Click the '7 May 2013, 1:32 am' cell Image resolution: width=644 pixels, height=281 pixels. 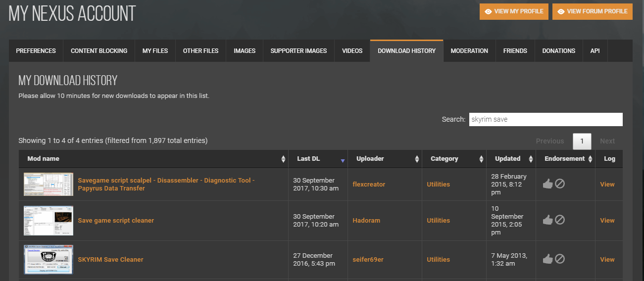[x=512, y=259]
